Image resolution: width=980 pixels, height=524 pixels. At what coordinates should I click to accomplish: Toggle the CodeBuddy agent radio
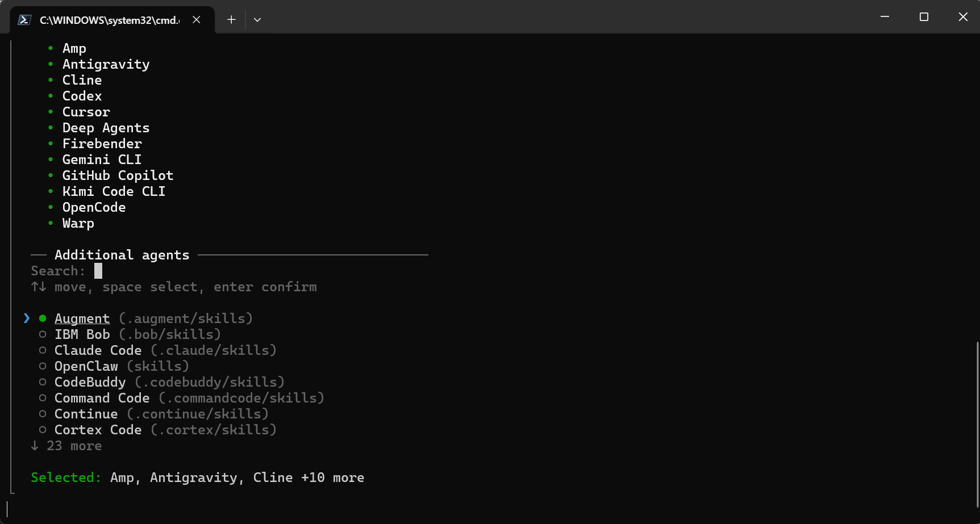pos(43,382)
